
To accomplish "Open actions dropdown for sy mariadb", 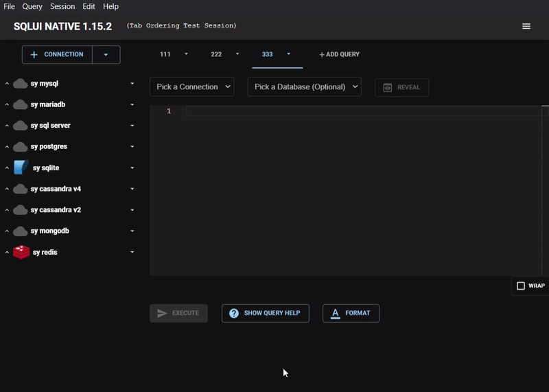I will pyautogui.click(x=132, y=105).
